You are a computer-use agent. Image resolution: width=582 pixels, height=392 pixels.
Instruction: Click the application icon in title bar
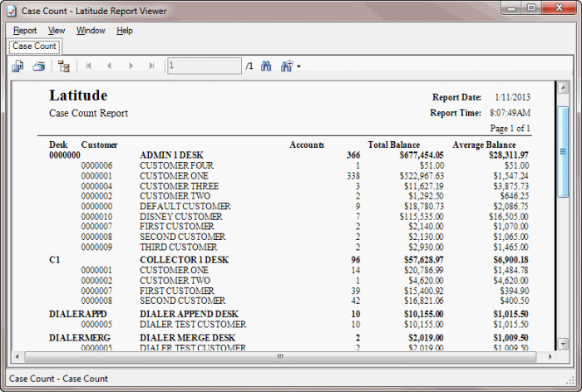[10, 11]
